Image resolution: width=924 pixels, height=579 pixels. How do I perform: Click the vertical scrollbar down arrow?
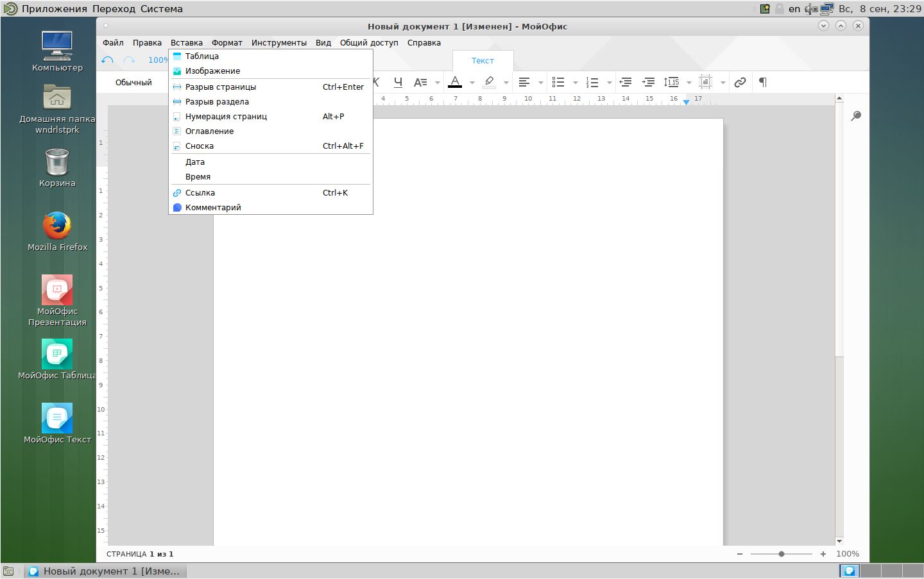pyautogui.click(x=839, y=541)
